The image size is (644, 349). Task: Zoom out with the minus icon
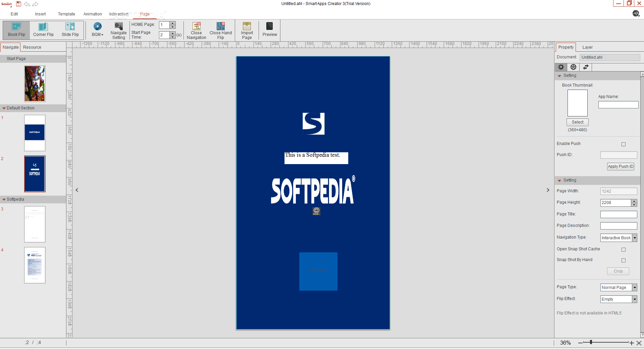point(580,343)
